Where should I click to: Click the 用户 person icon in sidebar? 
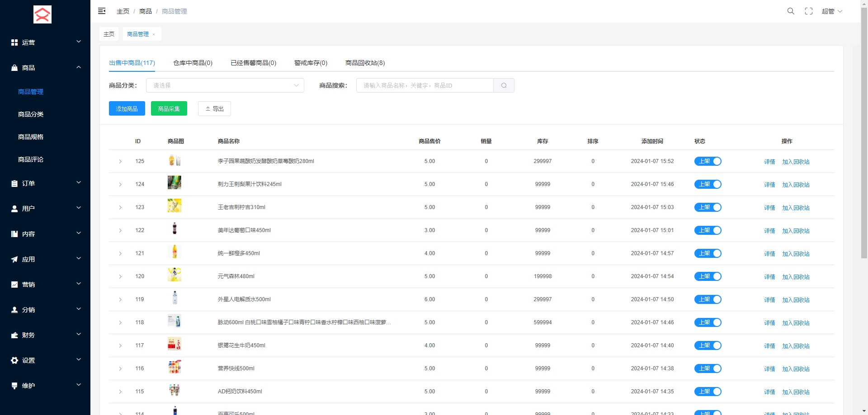point(14,209)
